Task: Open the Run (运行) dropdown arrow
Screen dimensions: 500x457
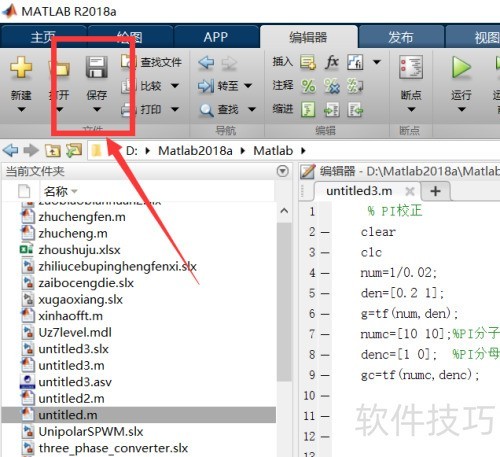Action: point(462,109)
